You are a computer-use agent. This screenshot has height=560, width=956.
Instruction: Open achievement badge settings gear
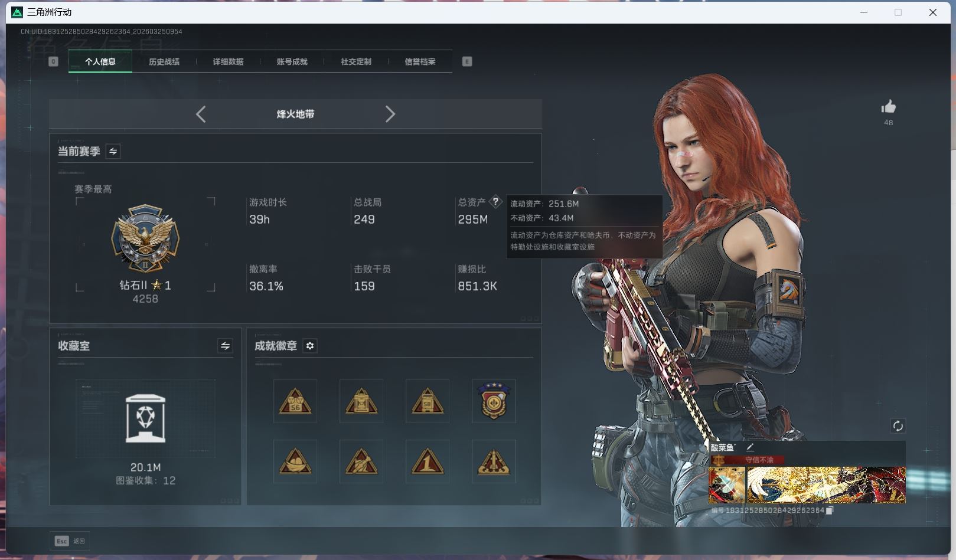310,346
